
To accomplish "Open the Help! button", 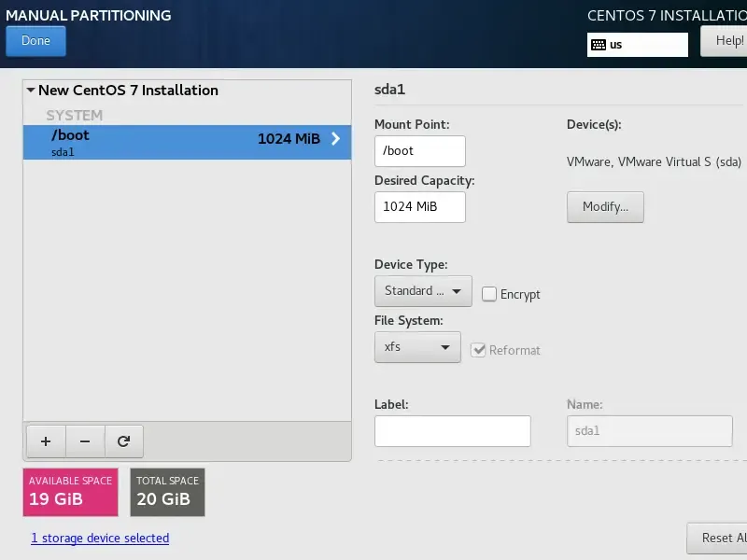I will pyautogui.click(x=724, y=41).
